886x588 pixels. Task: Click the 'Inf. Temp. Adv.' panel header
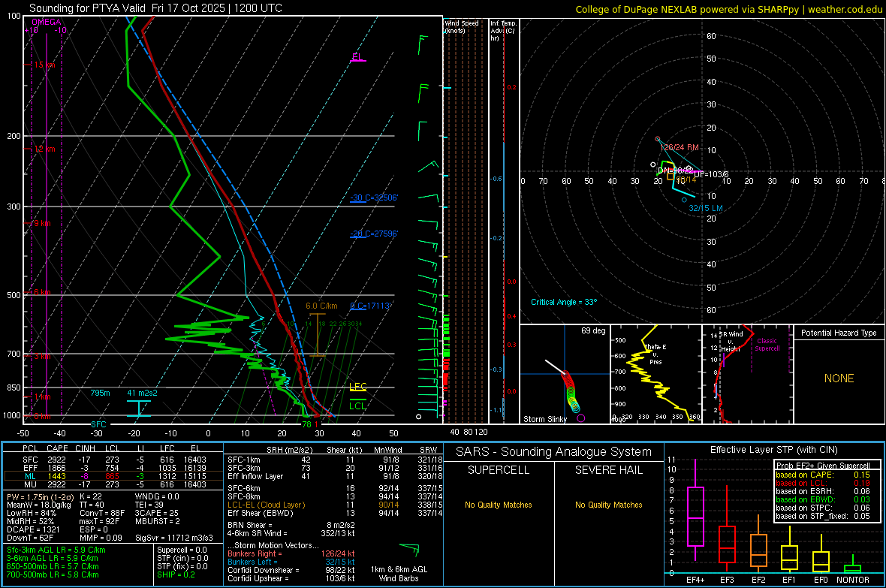coord(502,31)
